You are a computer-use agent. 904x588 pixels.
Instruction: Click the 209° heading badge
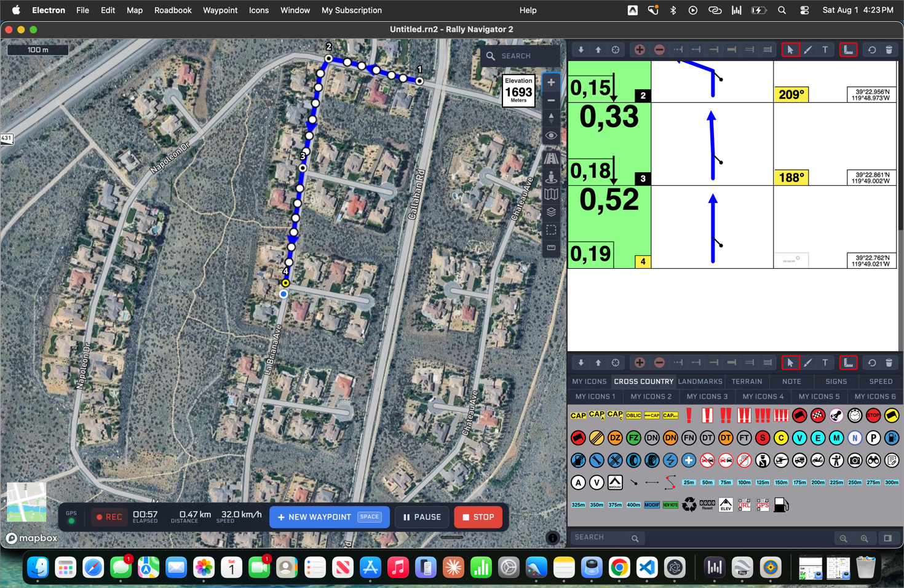pos(791,95)
